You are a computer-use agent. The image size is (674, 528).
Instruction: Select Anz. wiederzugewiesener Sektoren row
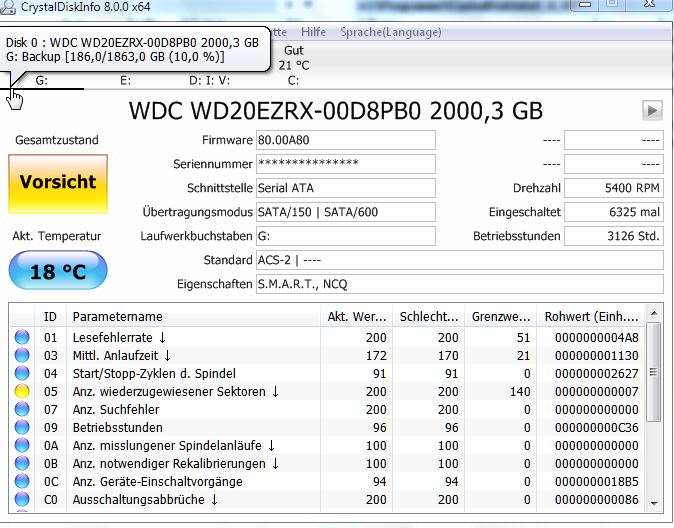click(176, 392)
